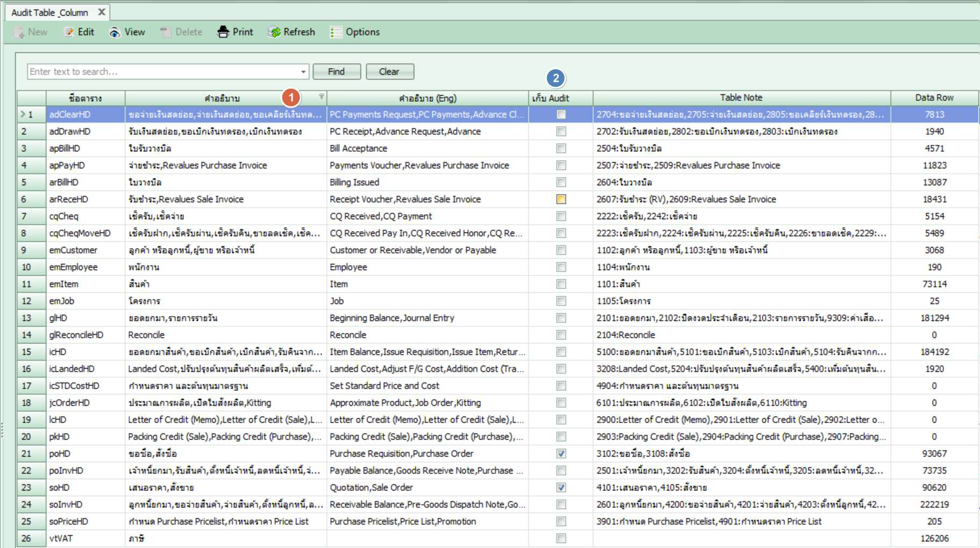This screenshot has height=548, width=980.
Task: Toggle audit checkbox for arReceHD row
Action: tap(561, 199)
